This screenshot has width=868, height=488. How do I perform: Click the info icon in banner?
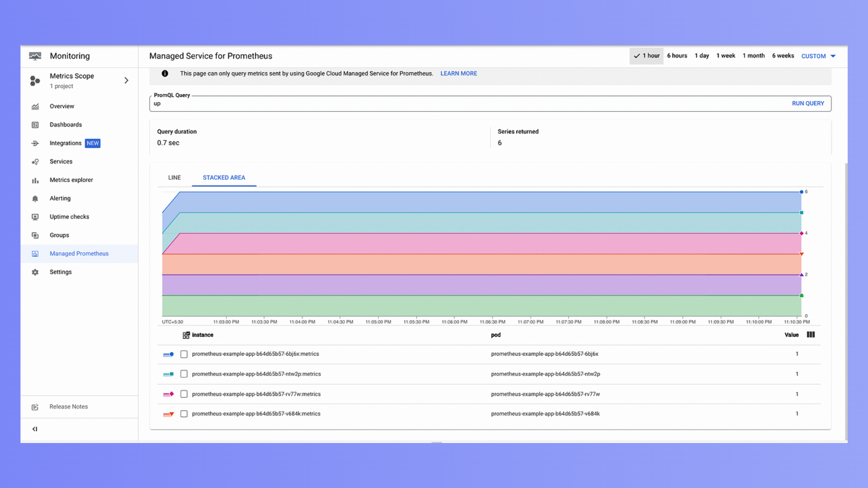pyautogui.click(x=165, y=74)
